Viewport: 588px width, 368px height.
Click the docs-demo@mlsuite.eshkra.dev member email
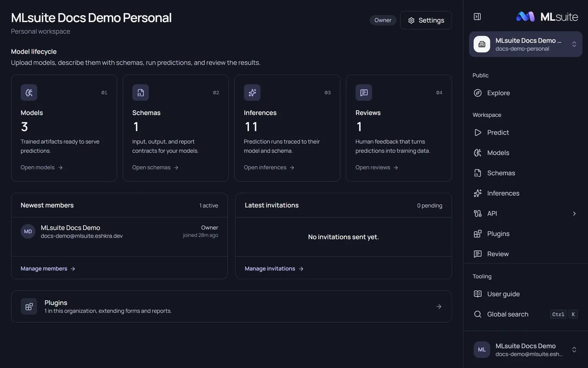(x=82, y=236)
